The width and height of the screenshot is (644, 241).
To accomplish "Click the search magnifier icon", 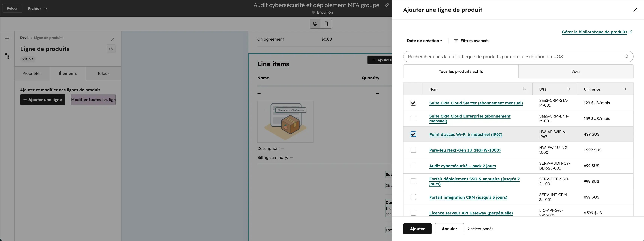I will point(627,56).
